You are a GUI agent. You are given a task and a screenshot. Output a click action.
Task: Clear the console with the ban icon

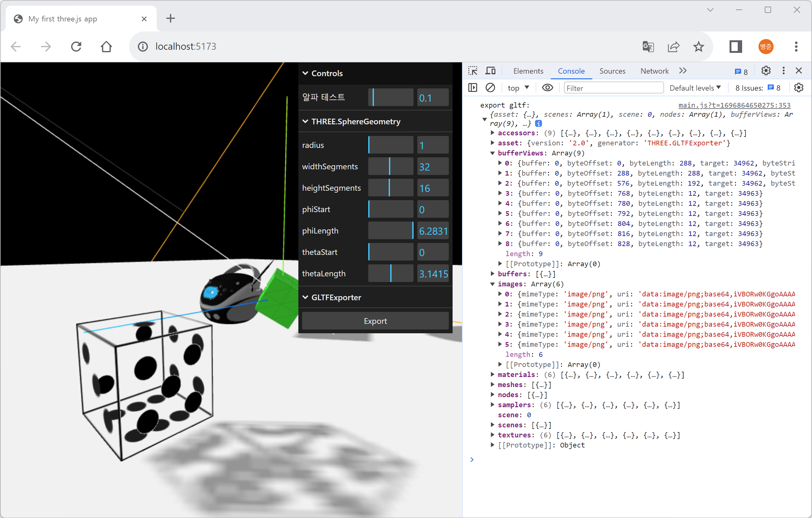click(x=490, y=88)
